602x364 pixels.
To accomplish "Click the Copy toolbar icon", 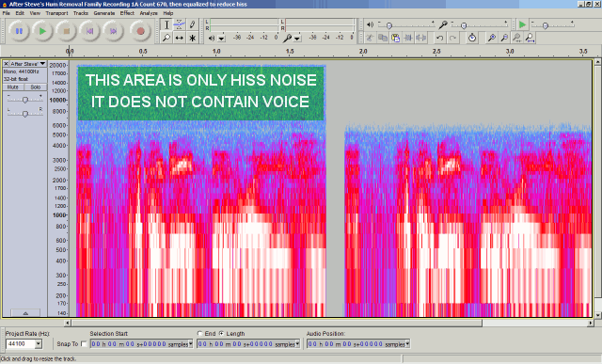I will point(383,38).
